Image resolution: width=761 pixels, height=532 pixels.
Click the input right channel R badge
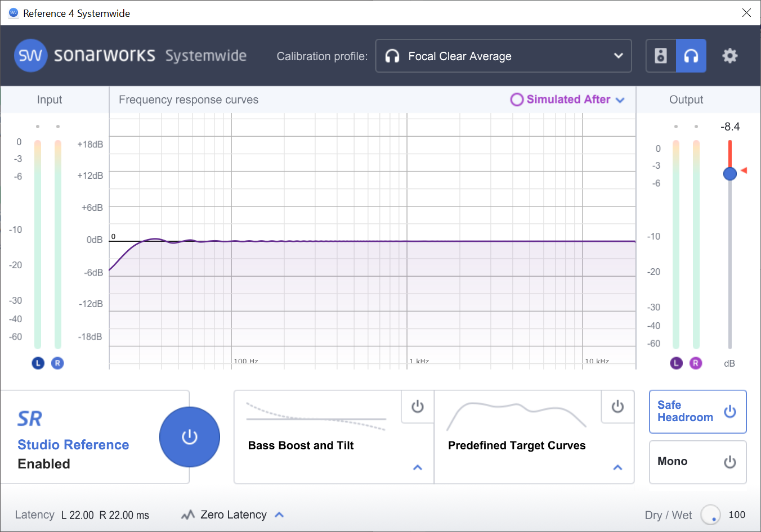pyautogui.click(x=57, y=363)
